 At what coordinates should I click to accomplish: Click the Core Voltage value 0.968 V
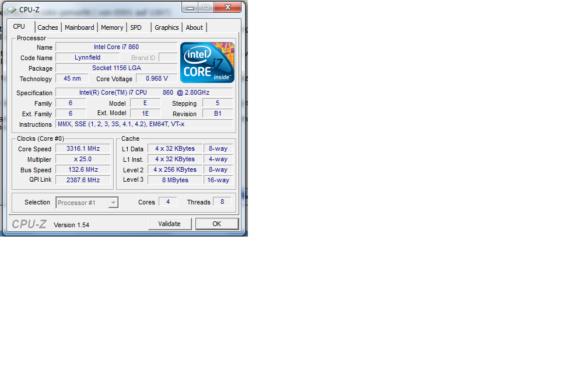point(157,78)
